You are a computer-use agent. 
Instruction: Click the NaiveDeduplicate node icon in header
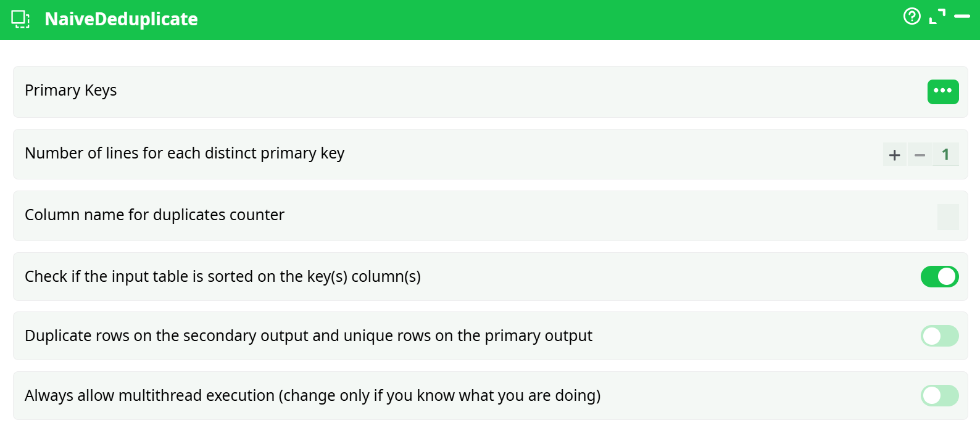(20, 19)
